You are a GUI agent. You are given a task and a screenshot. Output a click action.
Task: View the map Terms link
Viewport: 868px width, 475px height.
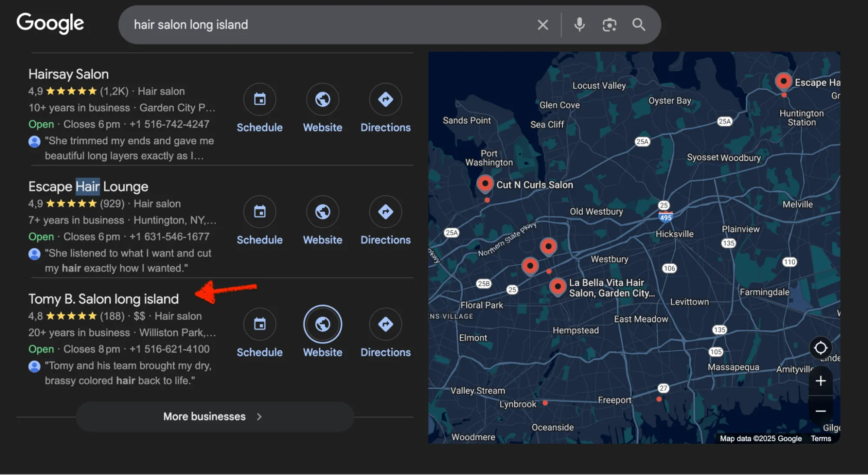pos(821,438)
